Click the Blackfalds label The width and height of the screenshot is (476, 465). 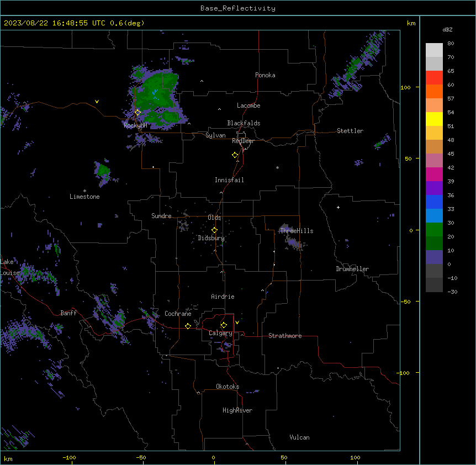244,123
